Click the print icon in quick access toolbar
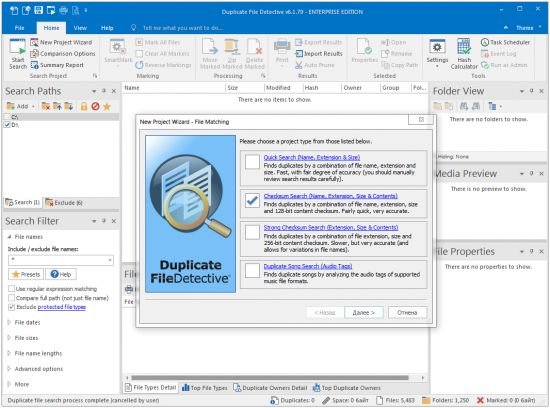 (x=63, y=11)
